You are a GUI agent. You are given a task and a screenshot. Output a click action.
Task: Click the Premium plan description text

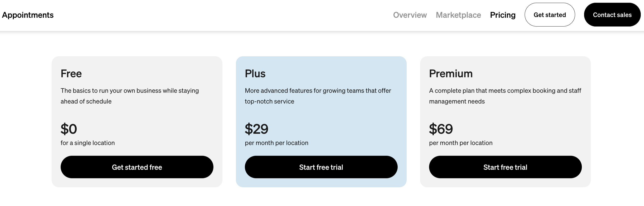tap(505, 96)
